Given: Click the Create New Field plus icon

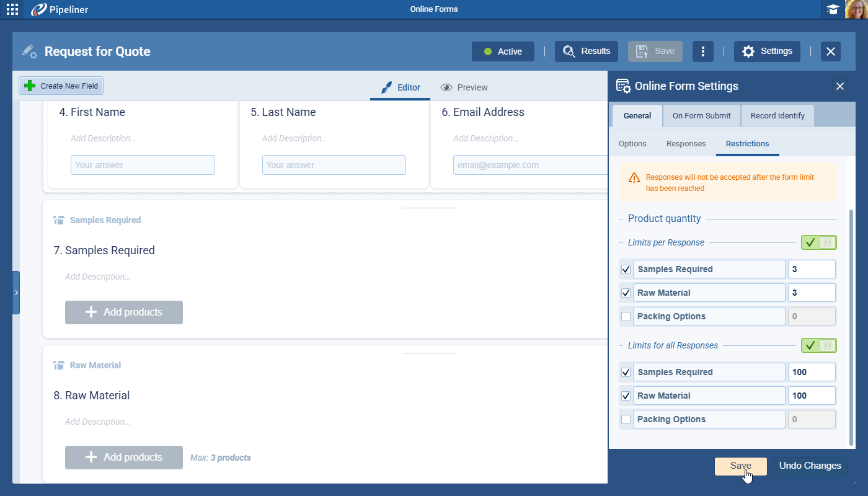Looking at the screenshot, I should tap(29, 86).
